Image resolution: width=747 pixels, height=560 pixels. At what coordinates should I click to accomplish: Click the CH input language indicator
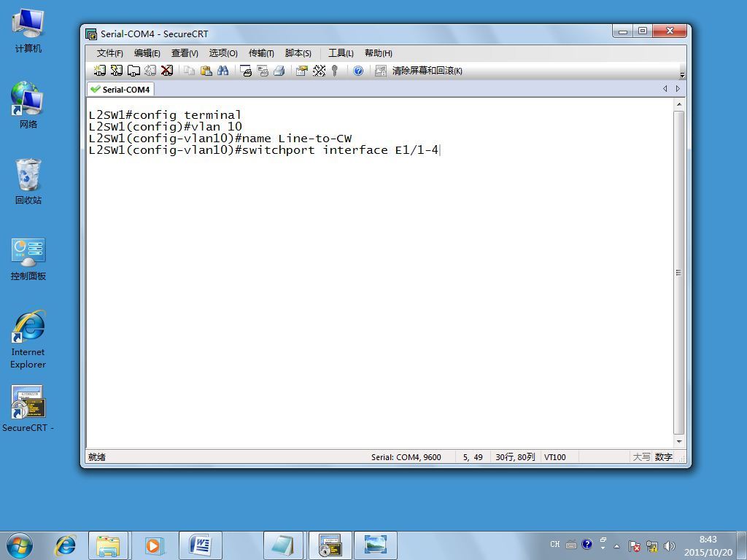pyautogui.click(x=555, y=544)
